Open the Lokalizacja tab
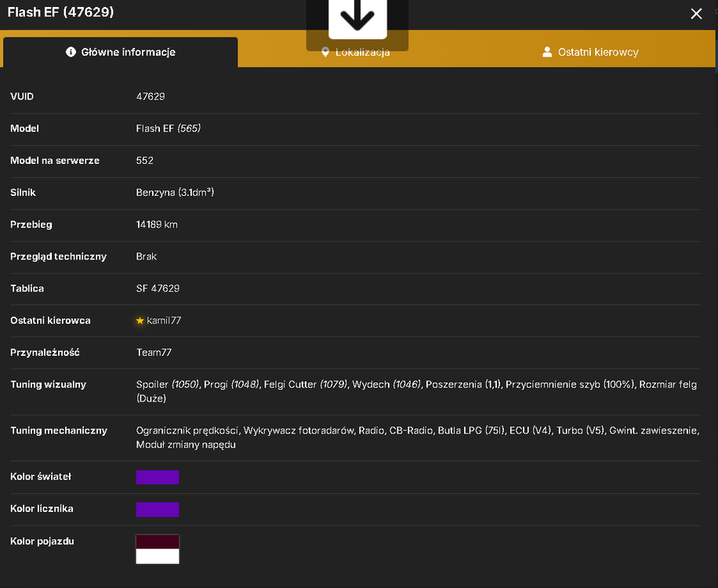The height and width of the screenshot is (588, 718). [x=356, y=53]
